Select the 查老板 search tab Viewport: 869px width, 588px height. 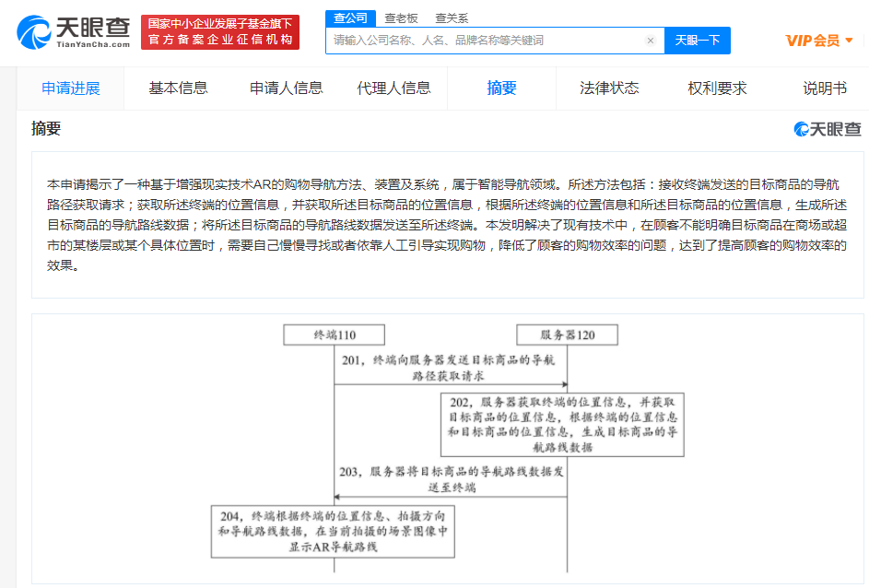coord(401,18)
